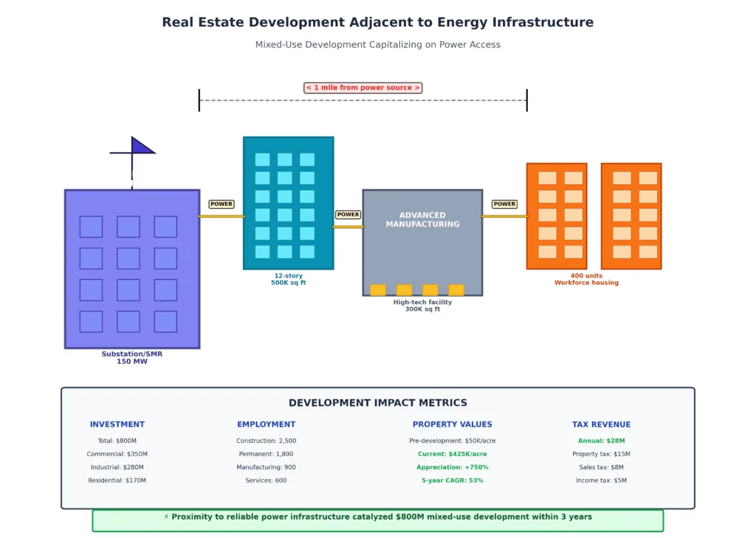Toggle the POWER link to workforce housing

[x=504, y=204]
